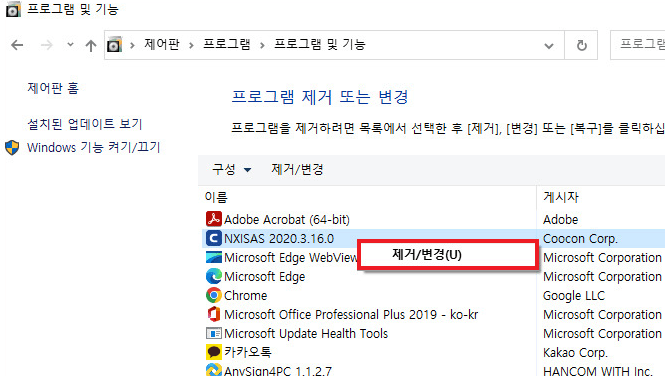
Task: Click publisher cell Adobe
Action: [x=560, y=219]
